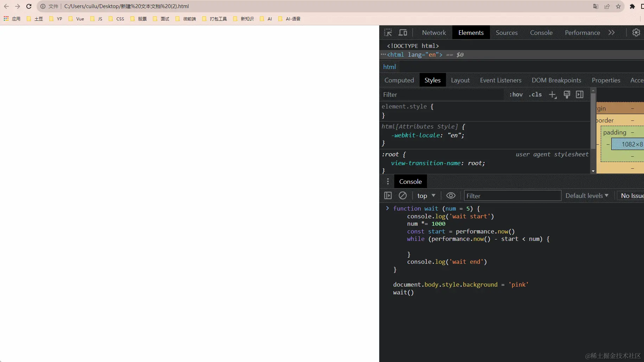Toggle computed styles sidebar icon
Screen dimensions: 644x362
tap(580, 94)
